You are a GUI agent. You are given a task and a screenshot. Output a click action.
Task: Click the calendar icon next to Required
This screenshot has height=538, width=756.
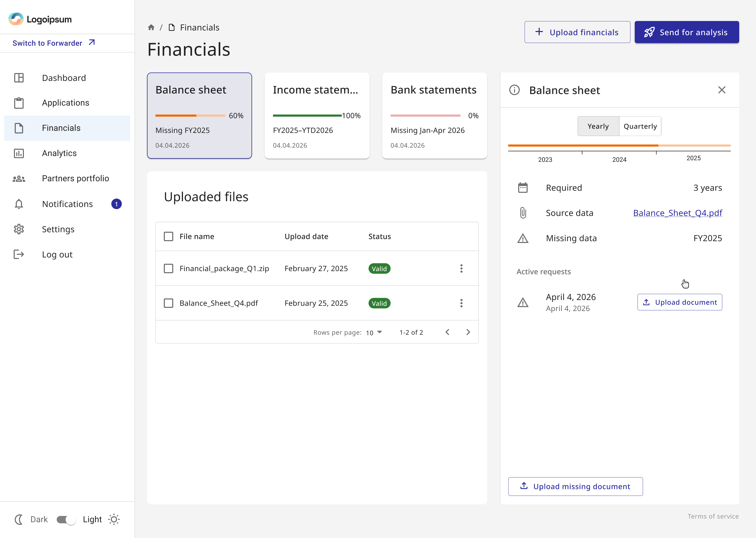pyautogui.click(x=523, y=188)
